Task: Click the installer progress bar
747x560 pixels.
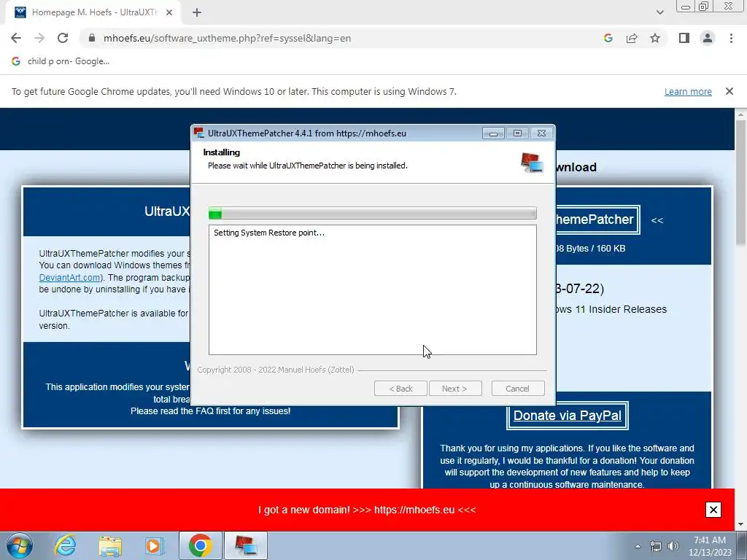Action: (373, 214)
